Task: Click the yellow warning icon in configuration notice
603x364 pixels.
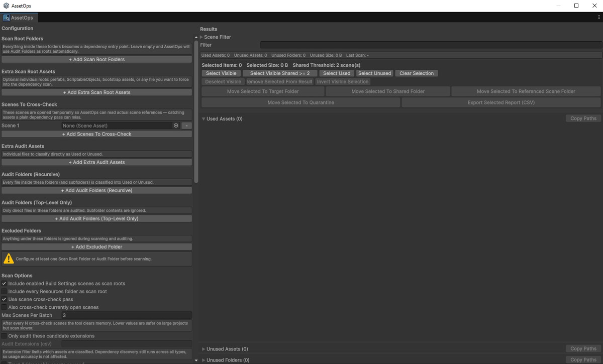Action: point(9,259)
